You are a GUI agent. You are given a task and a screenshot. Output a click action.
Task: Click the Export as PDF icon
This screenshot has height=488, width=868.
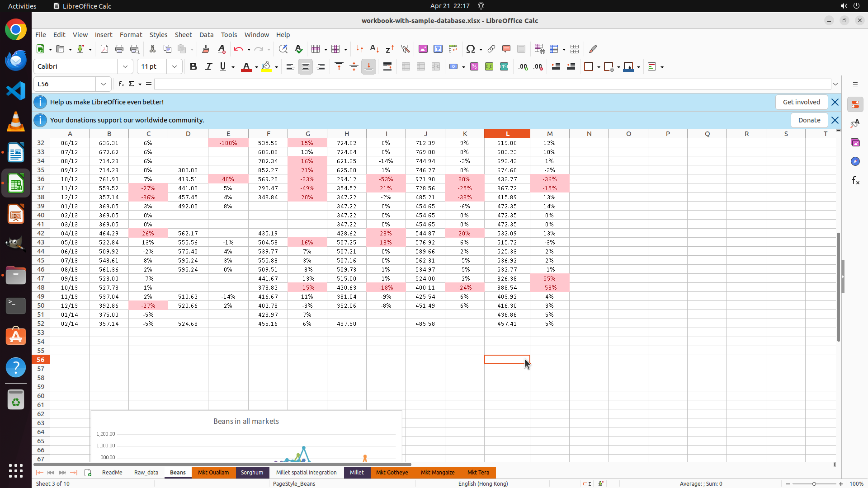[104, 49]
